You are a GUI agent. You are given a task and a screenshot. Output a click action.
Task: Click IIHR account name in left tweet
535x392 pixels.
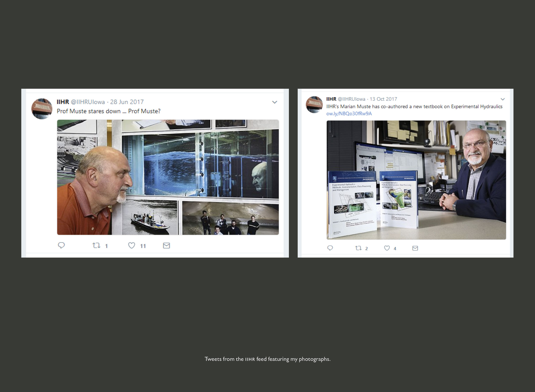tap(63, 102)
